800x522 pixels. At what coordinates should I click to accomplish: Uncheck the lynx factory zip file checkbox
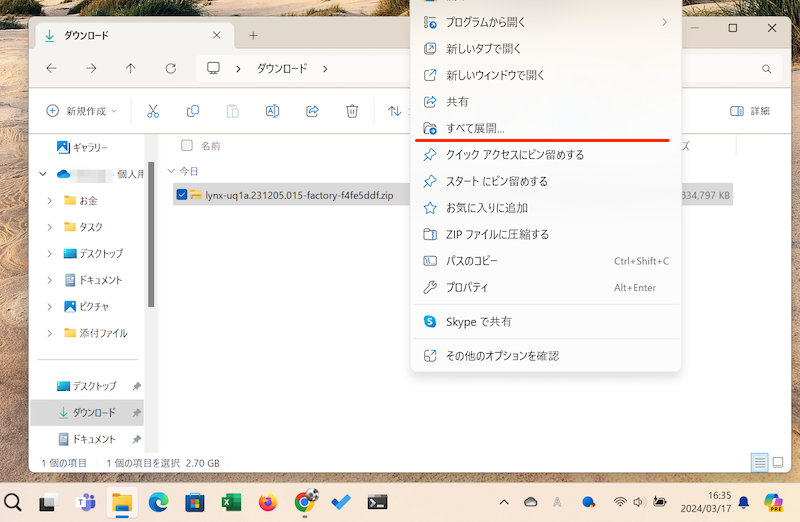(181, 194)
